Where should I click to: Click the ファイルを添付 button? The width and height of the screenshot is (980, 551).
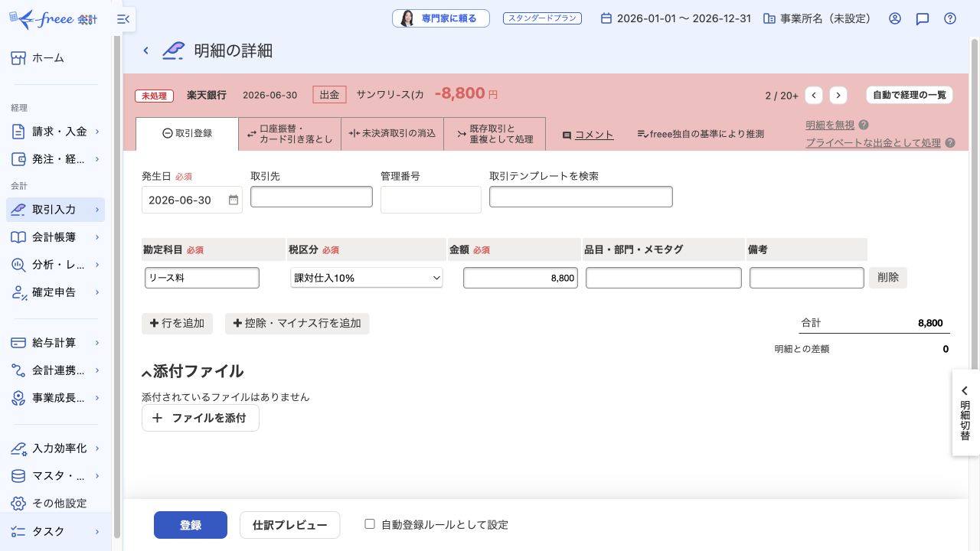pyautogui.click(x=201, y=418)
